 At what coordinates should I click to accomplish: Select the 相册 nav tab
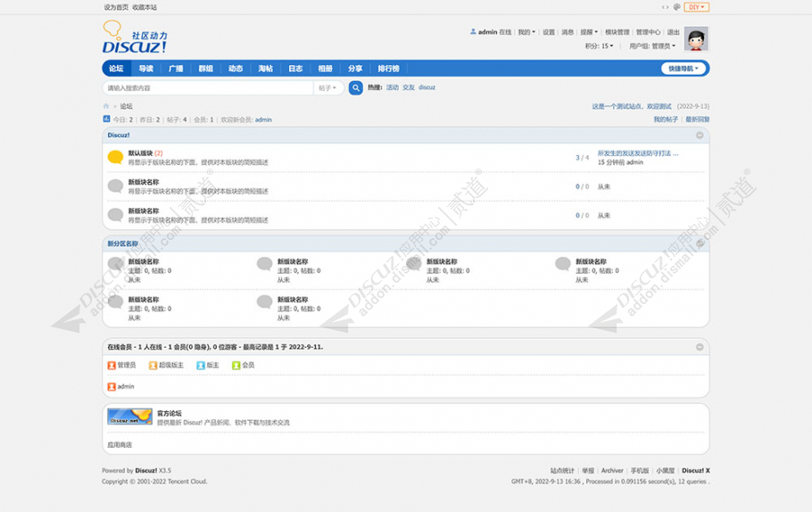[325, 69]
